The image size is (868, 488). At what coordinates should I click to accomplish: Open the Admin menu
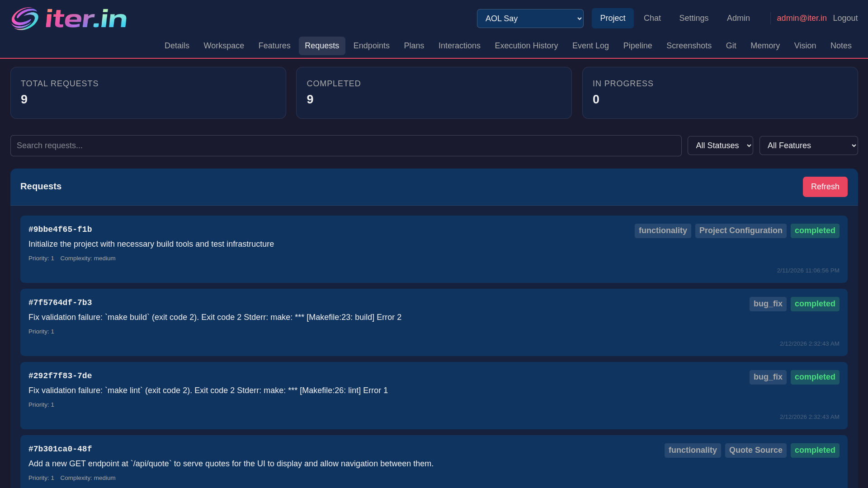pos(738,18)
